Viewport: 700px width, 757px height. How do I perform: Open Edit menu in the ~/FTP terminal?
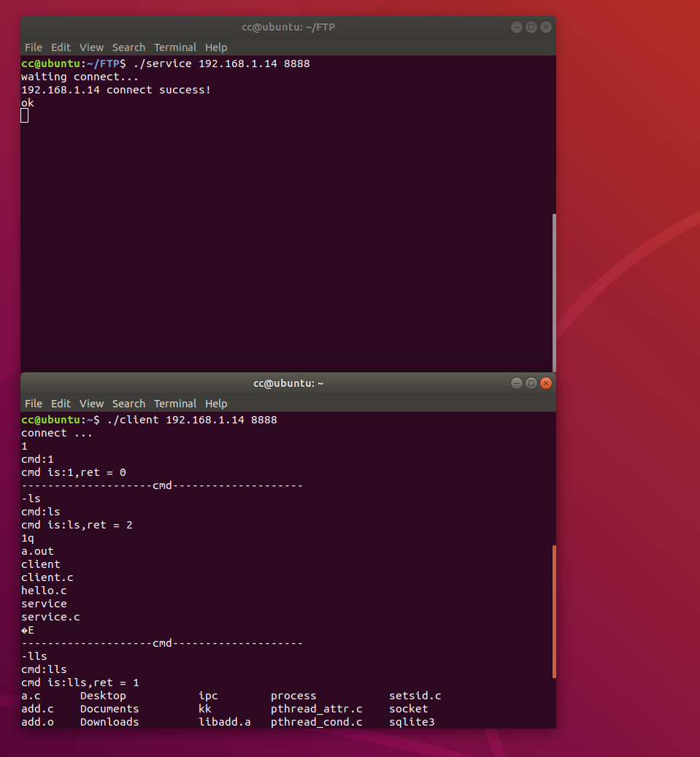(x=61, y=47)
